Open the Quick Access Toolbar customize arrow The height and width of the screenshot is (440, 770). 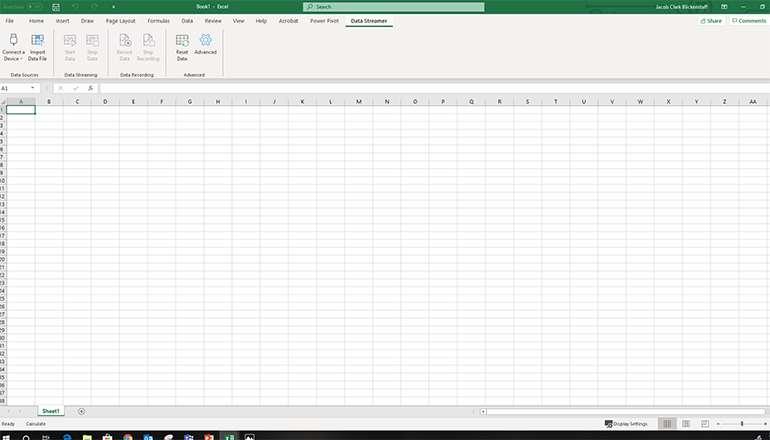(113, 7)
